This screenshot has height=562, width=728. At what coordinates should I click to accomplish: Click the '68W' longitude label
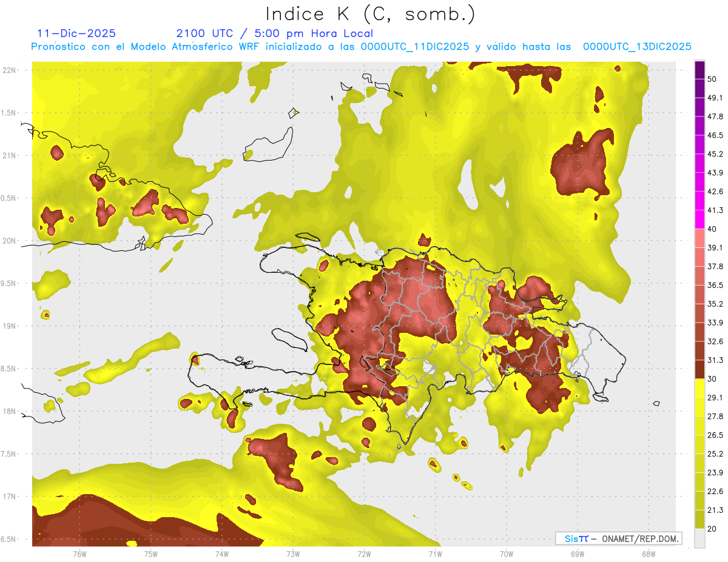[649, 554]
